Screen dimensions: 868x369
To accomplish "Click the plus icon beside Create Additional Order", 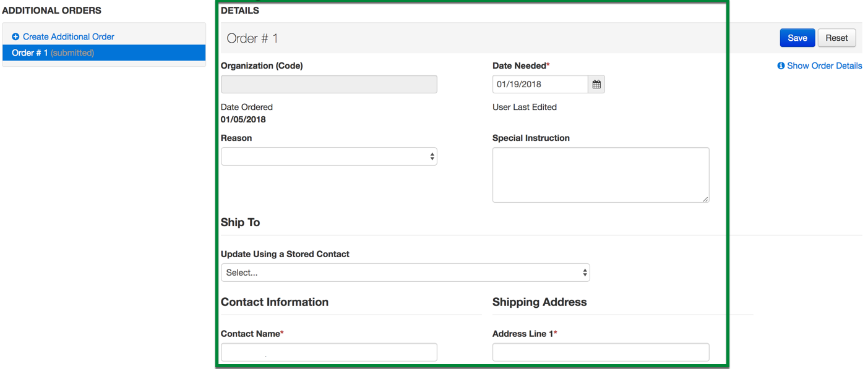I will (15, 37).
